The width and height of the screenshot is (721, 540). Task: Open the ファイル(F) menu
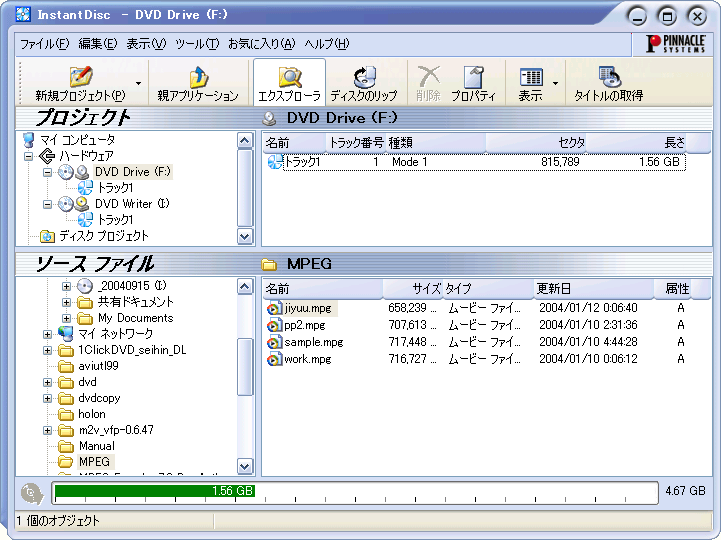(45, 44)
